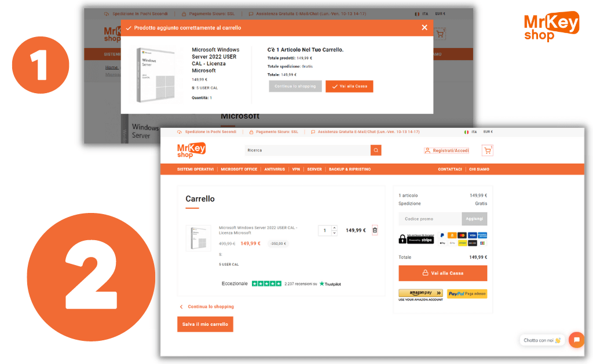Screen dimensions: 593x364
Task: Click the Visa payment icon
Action: click(472, 236)
